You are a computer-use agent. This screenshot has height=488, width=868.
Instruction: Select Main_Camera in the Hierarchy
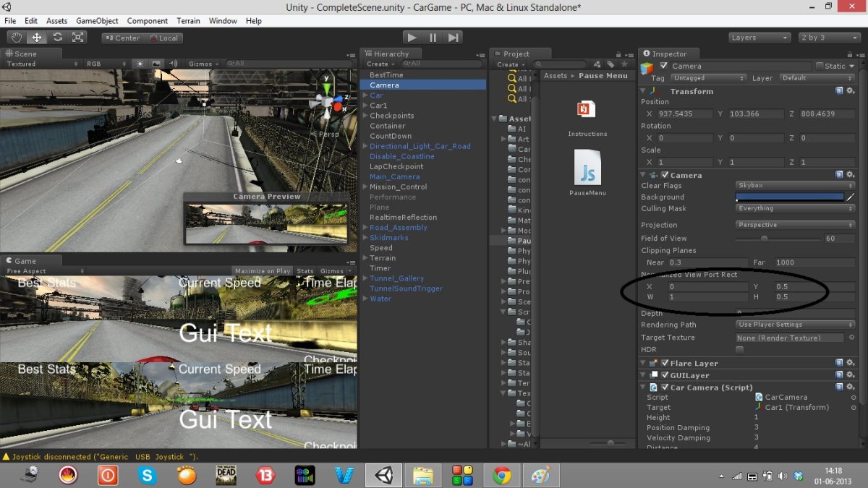click(x=394, y=176)
